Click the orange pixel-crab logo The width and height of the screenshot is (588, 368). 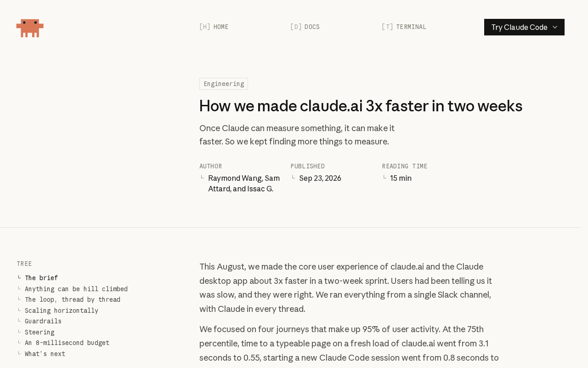click(30, 28)
